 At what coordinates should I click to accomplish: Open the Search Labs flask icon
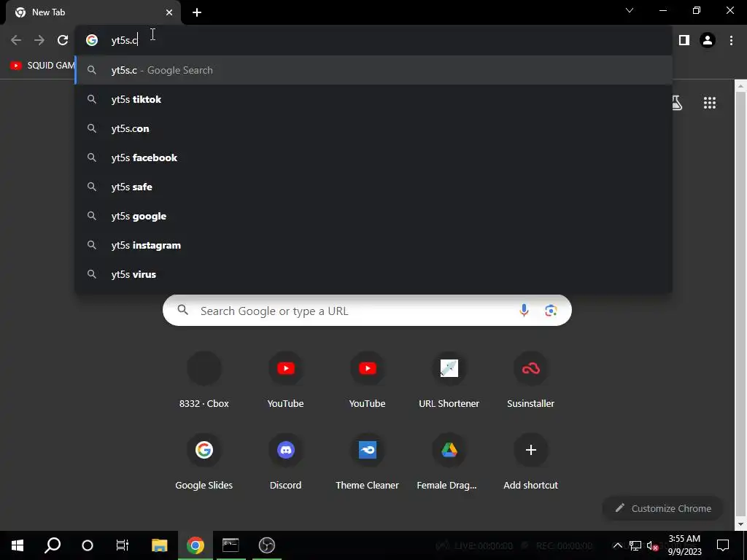click(676, 103)
